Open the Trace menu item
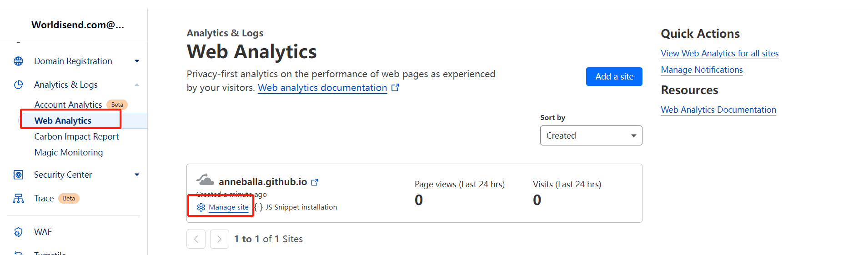Viewport: 868px width, 255px height. tap(44, 199)
